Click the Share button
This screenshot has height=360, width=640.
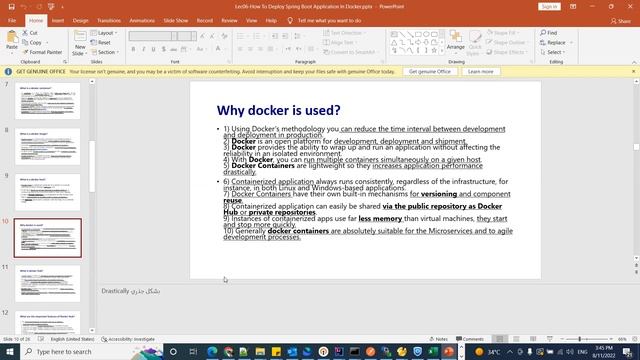[x=620, y=21]
